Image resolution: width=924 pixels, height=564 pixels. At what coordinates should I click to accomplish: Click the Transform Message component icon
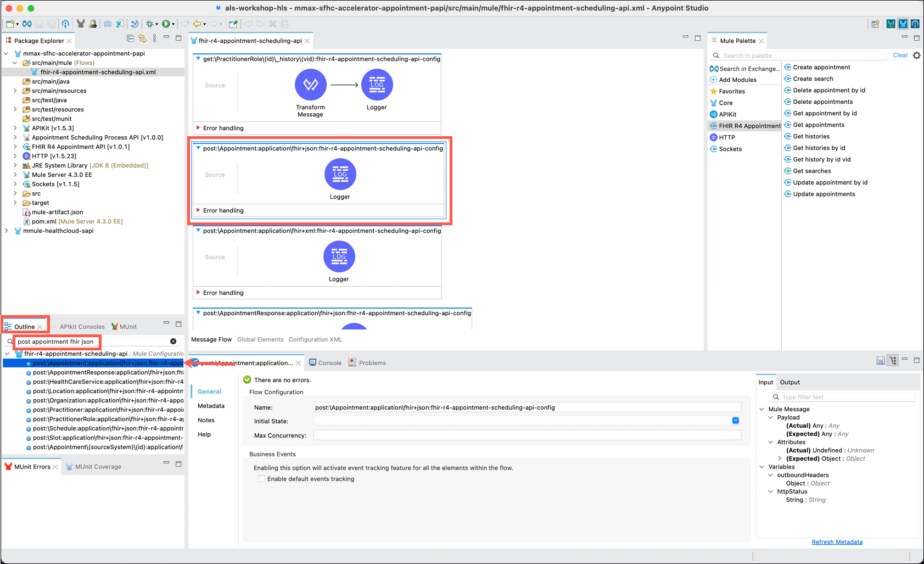tap(311, 85)
